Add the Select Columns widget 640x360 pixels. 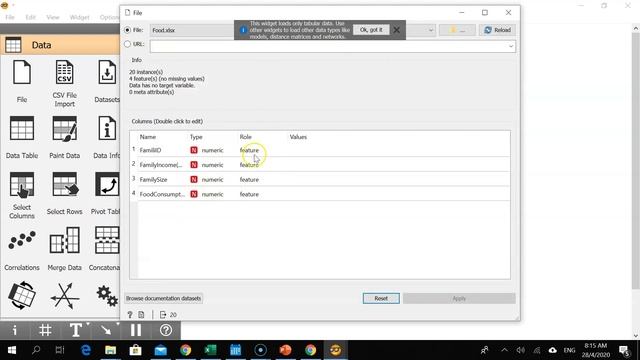point(22,195)
